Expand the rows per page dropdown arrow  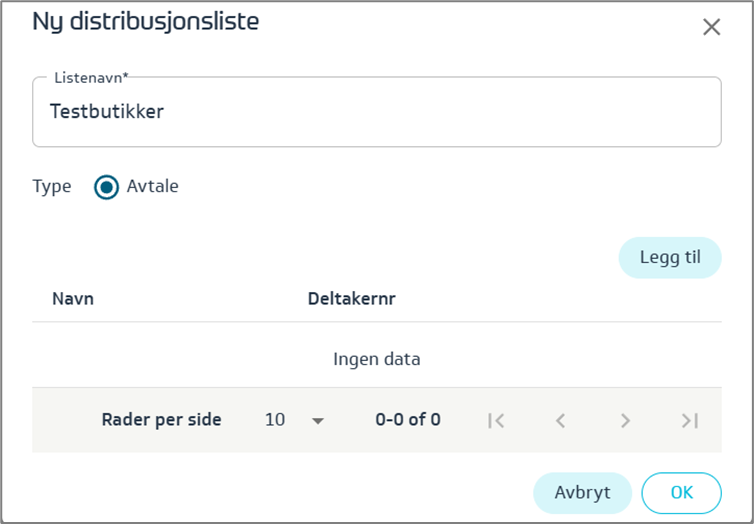tap(318, 421)
